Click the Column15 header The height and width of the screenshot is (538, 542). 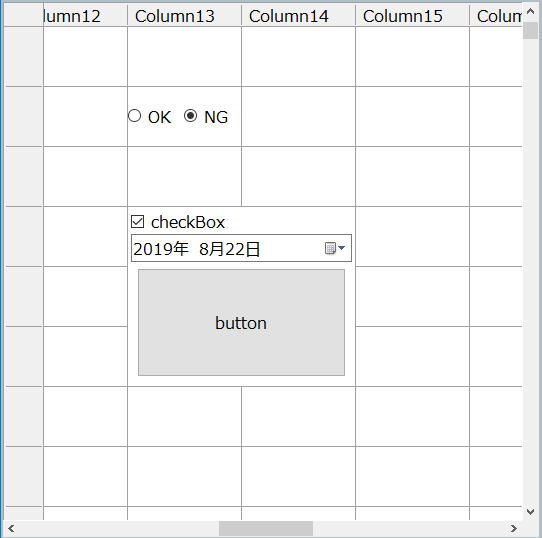tap(412, 16)
